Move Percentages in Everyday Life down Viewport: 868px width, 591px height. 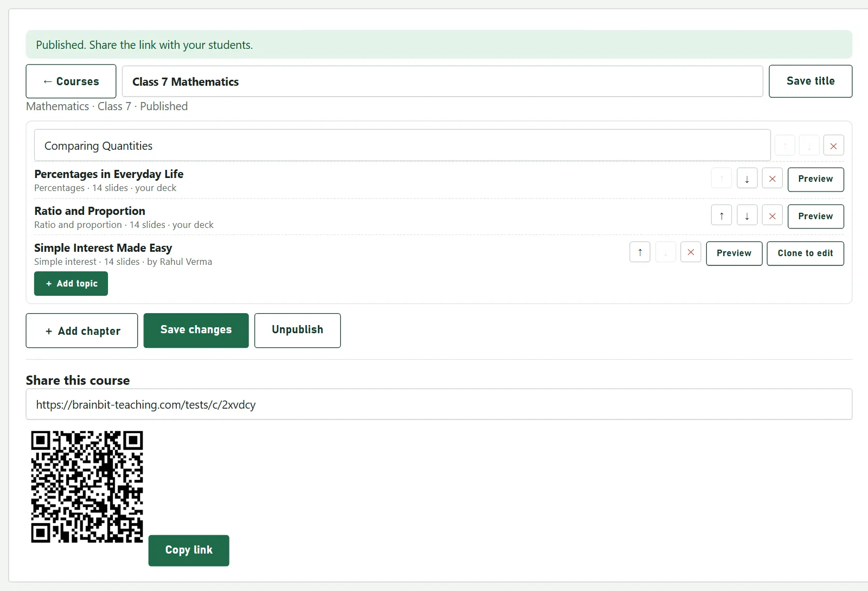pyautogui.click(x=747, y=179)
